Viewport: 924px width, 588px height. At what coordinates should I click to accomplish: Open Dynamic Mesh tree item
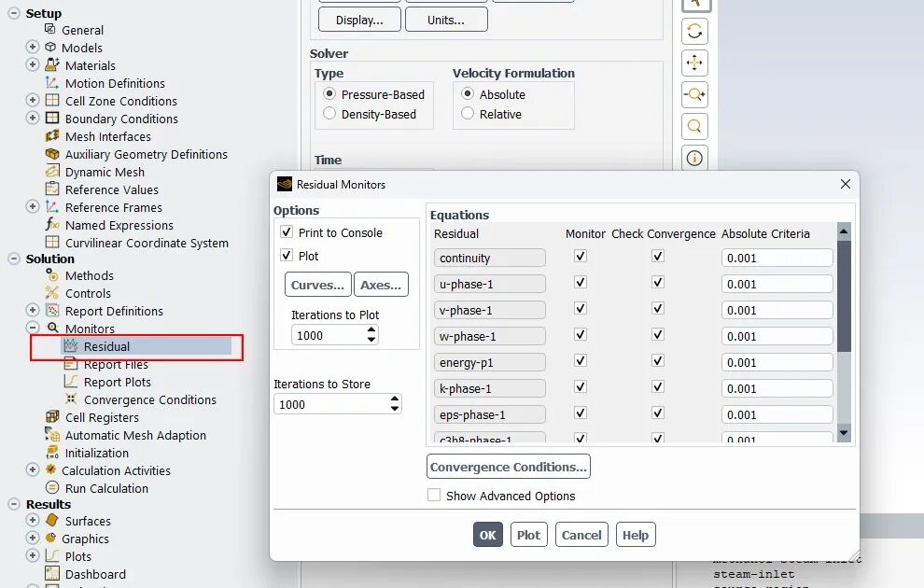[x=105, y=172]
